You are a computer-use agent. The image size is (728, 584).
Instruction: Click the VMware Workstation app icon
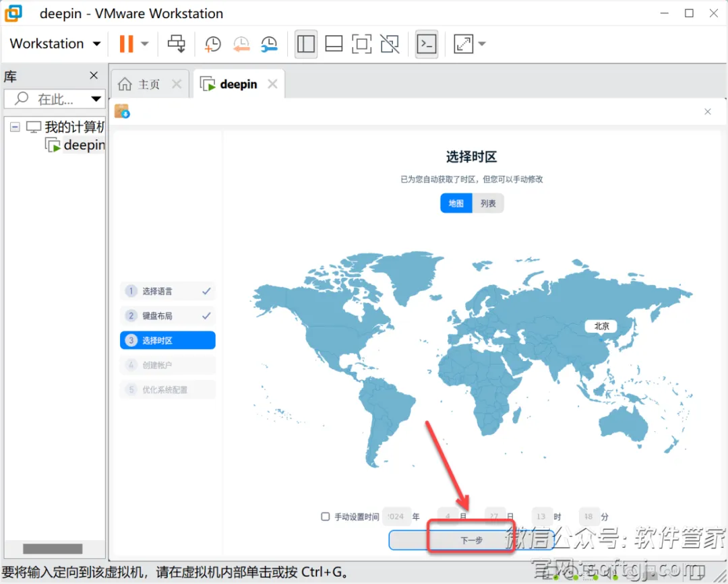coord(13,13)
